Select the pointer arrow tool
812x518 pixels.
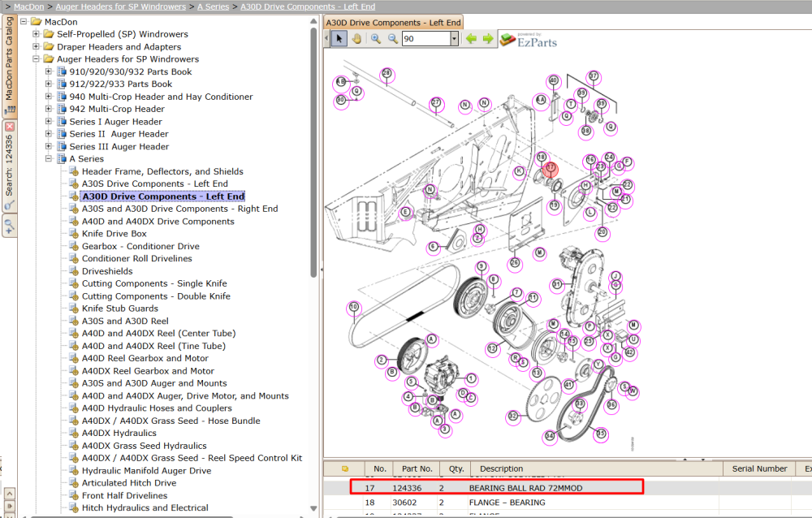[x=339, y=39]
